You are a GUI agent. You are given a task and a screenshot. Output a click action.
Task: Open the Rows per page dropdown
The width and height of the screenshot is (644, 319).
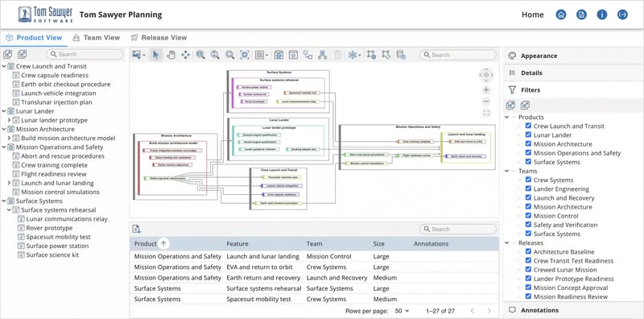tap(402, 311)
